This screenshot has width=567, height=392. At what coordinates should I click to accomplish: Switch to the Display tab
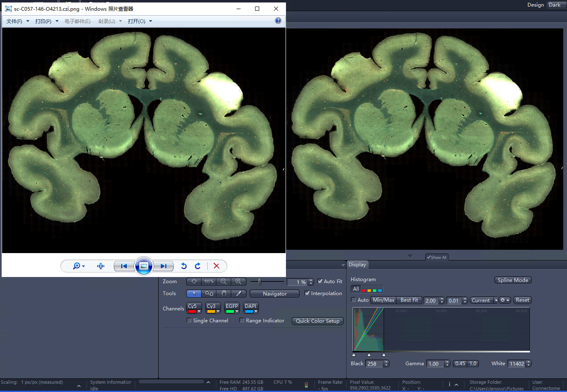pyautogui.click(x=357, y=265)
